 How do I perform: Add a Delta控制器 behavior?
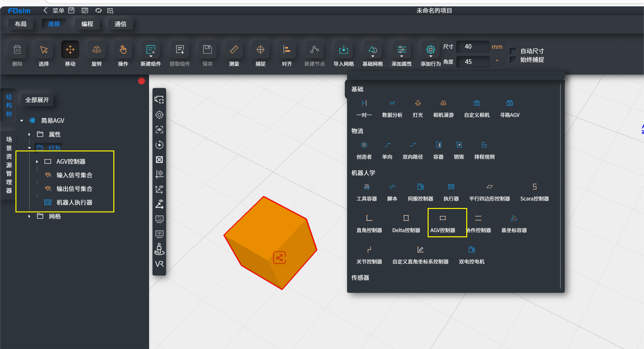[406, 219]
